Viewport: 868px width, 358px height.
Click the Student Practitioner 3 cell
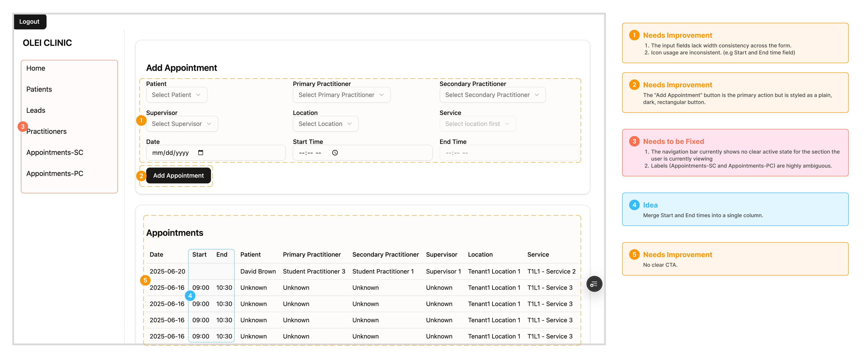click(314, 271)
